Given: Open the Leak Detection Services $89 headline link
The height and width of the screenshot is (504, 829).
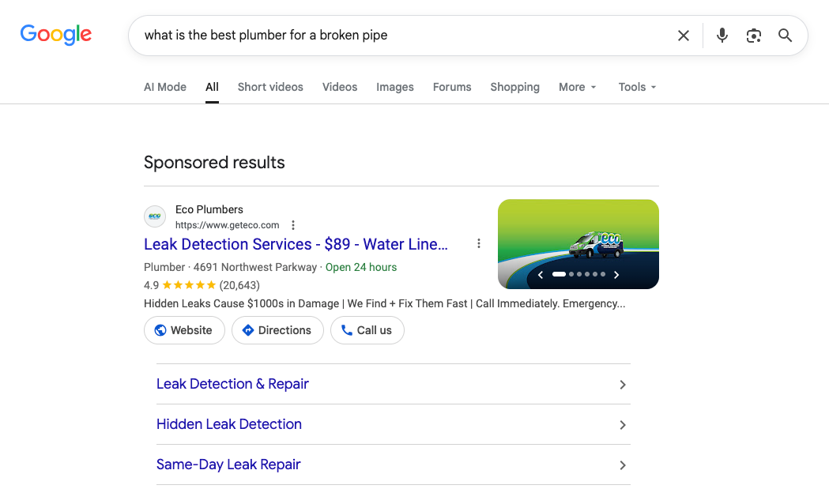Looking at the screenshot, I should [x=296, y=244].
